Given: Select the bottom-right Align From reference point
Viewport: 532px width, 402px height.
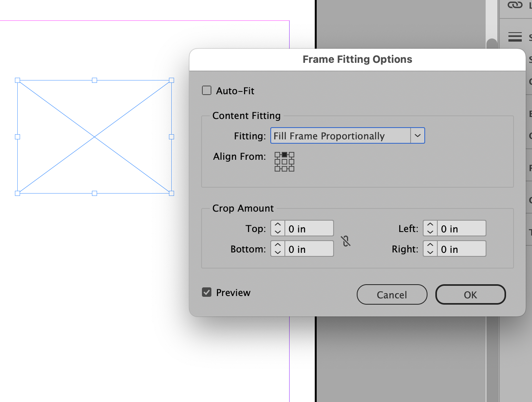Looking at the screenshot, I should (292, 169).
